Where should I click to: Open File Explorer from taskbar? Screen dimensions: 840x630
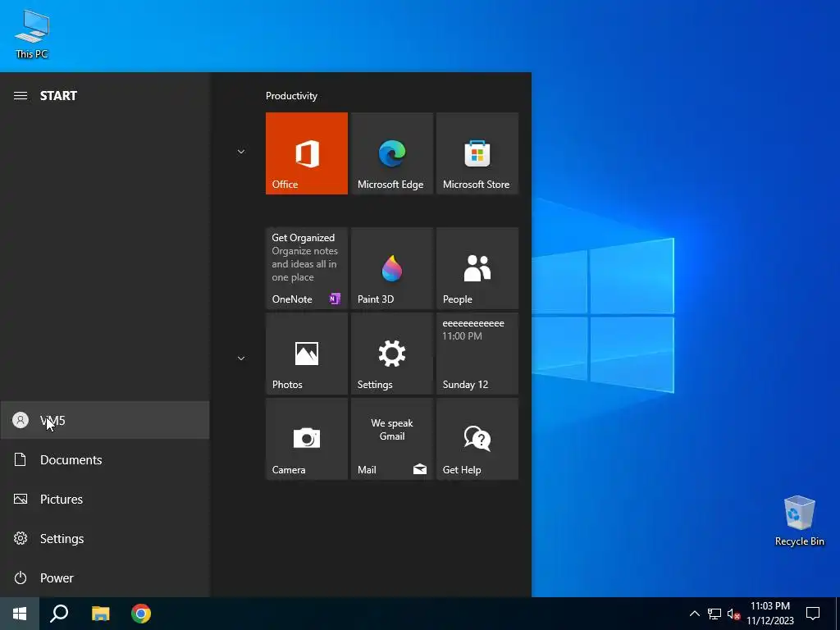click(100, 614)
